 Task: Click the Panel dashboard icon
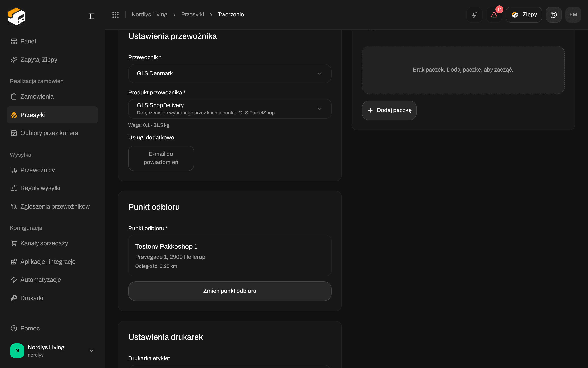point(14,41)
